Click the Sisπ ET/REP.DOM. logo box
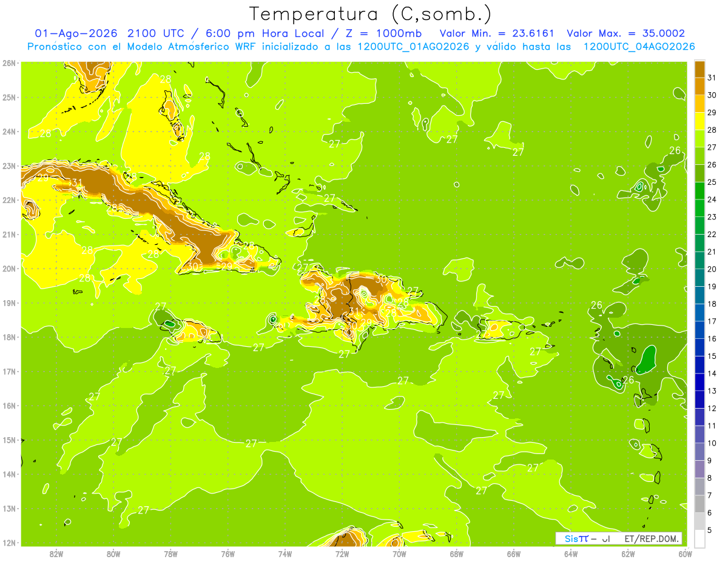The image size is (728, 562). (618, 538)
